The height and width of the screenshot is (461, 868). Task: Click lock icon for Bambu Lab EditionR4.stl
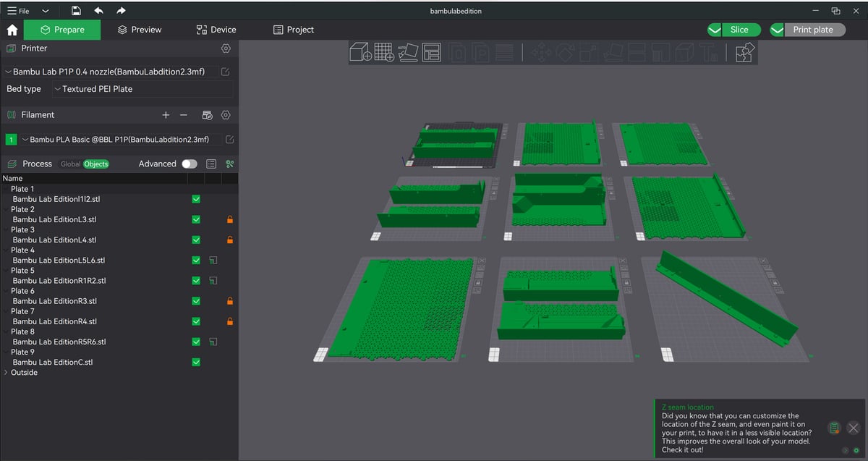tap(230, 321)
